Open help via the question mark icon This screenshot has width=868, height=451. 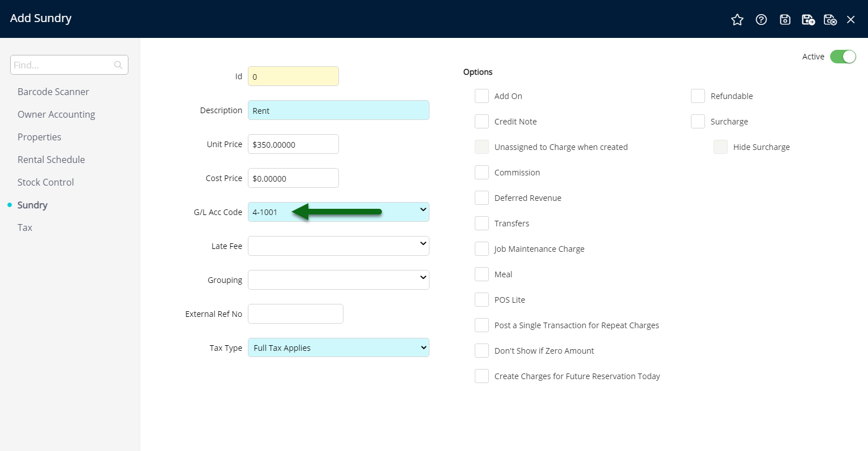[x=761, y=20]
